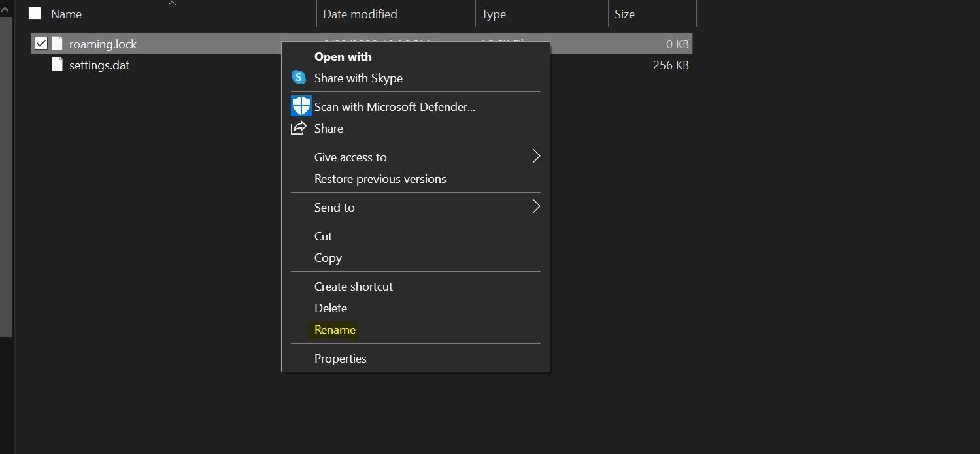Click the Size column header
Image resolution: width=980 pixels, height=454 pixels.
[622, 13]
